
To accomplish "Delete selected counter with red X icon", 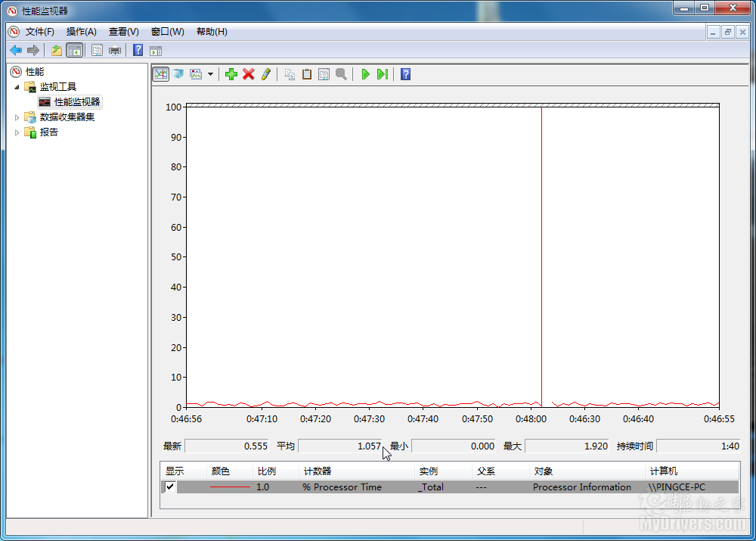I will click(248, 74).
